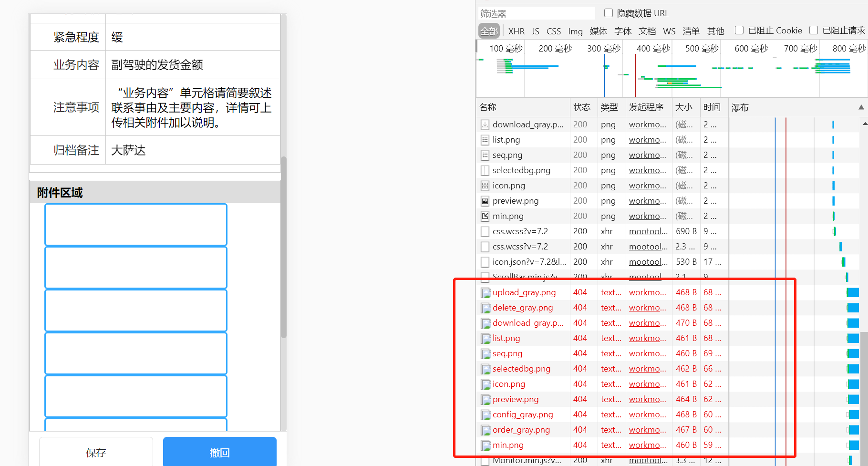Show only 媒体 requests
The width and height of the screenshot is (868, 466).
[x=599, y=31]
